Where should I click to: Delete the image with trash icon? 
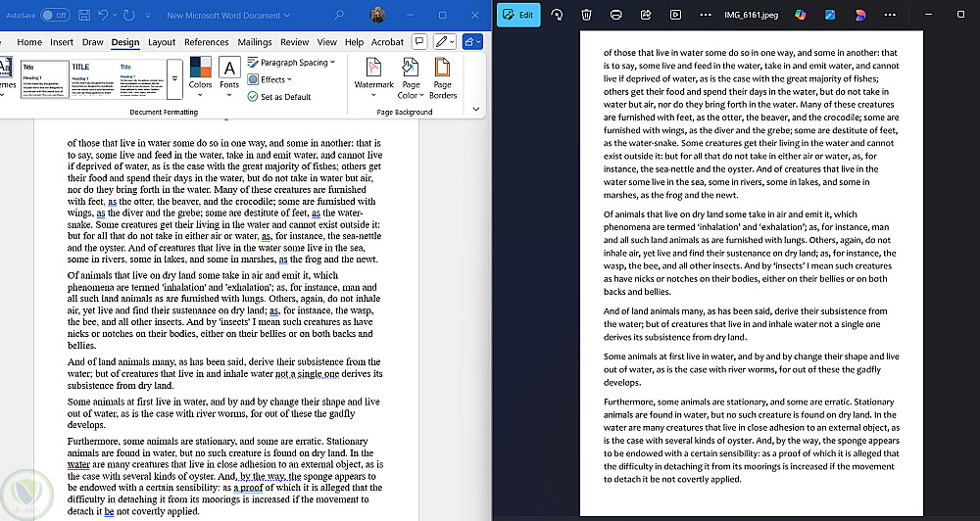(x=586, y=15)
